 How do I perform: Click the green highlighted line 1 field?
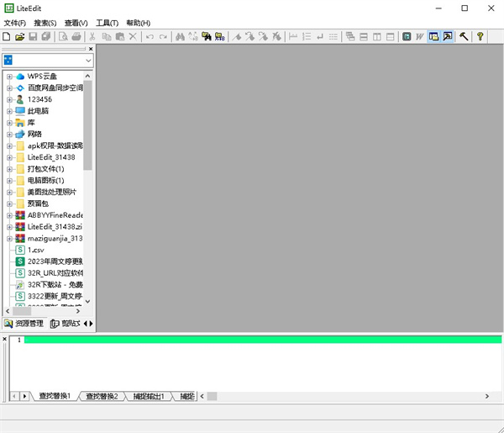coord(263,340)
